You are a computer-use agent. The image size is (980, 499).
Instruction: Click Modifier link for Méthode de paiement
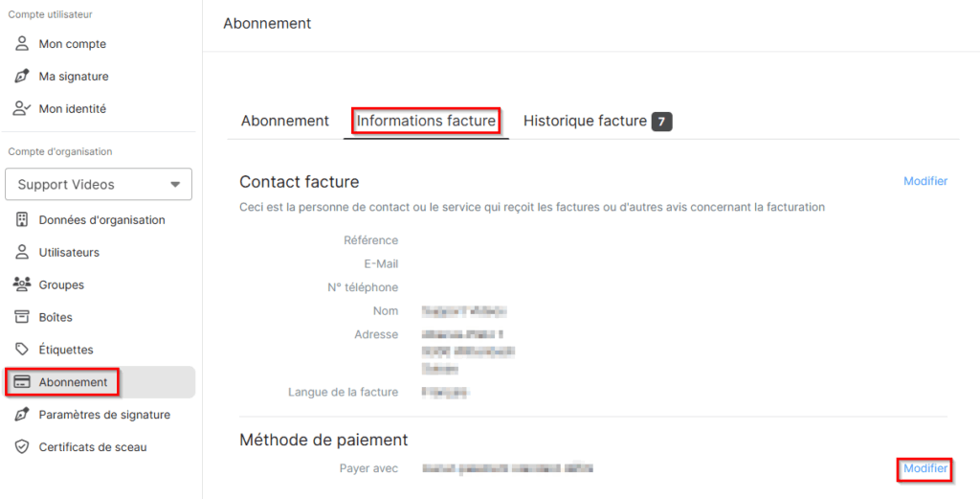pos(925,468)
